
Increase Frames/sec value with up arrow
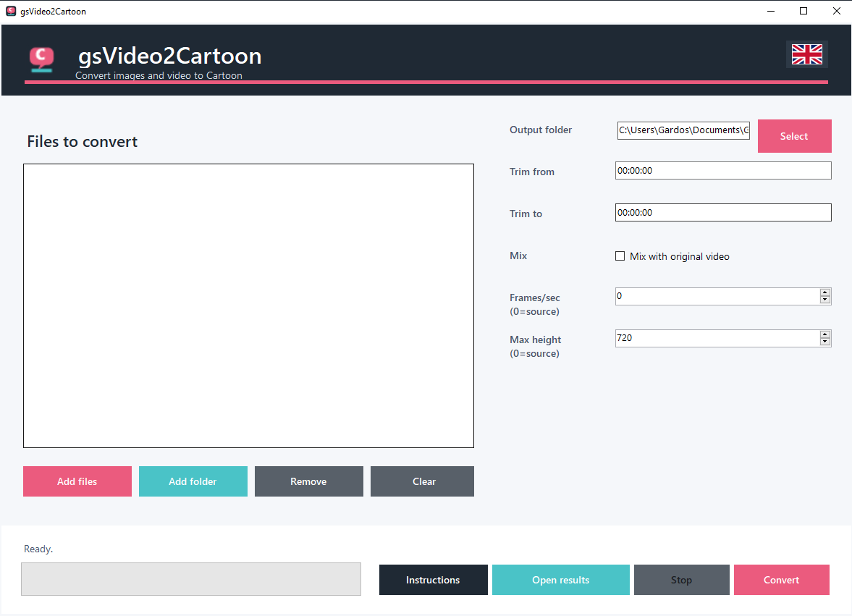(824, 292)
